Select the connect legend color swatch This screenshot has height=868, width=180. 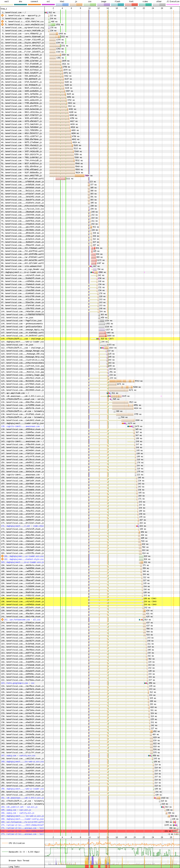34,4
